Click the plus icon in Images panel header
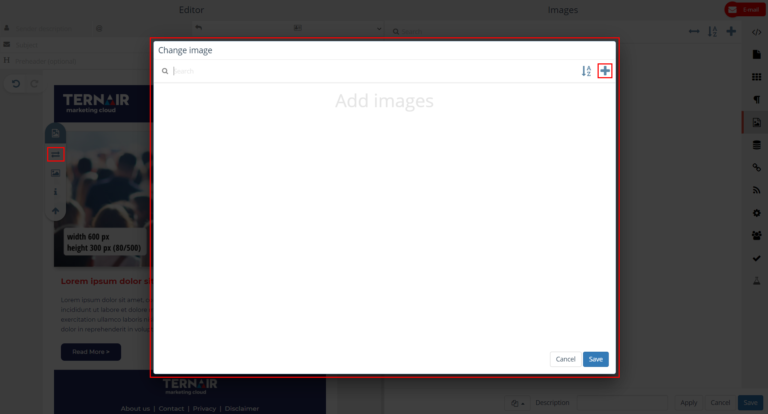This screenshot has height=414, width=768. (731, 31)
